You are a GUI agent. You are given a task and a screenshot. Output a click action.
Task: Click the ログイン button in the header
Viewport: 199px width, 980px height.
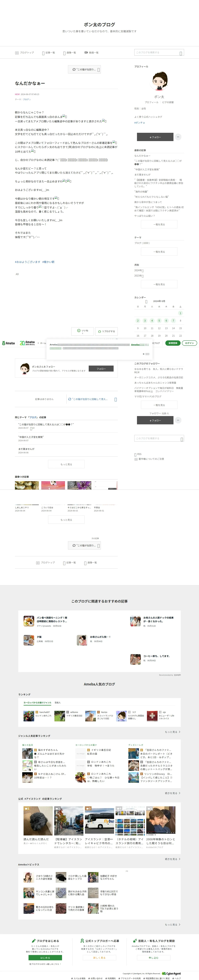tap(190, 343)
